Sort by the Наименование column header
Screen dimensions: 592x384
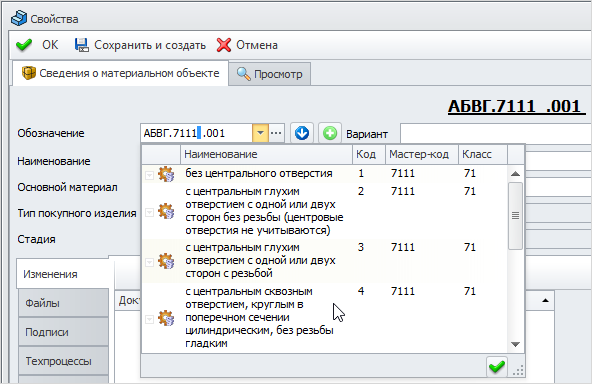[266, 154]
